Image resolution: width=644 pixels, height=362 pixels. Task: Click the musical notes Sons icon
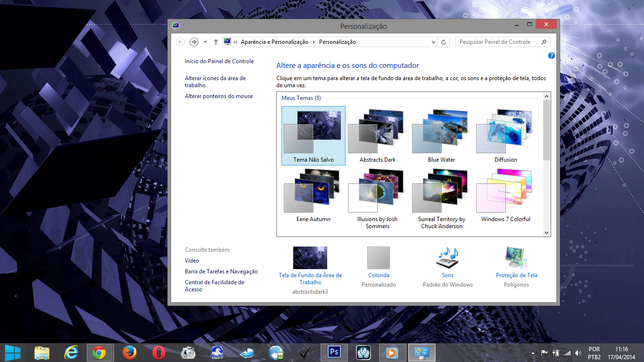tap(447, 258)
